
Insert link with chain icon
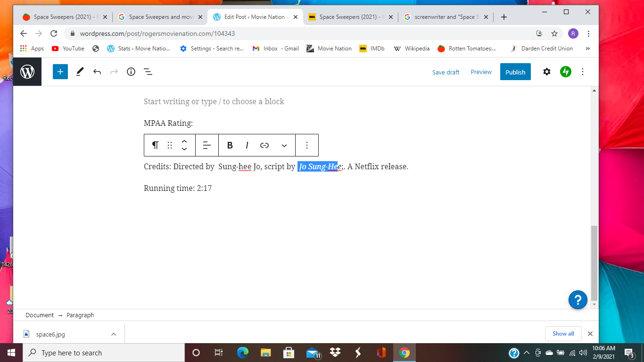coord(264,145)
